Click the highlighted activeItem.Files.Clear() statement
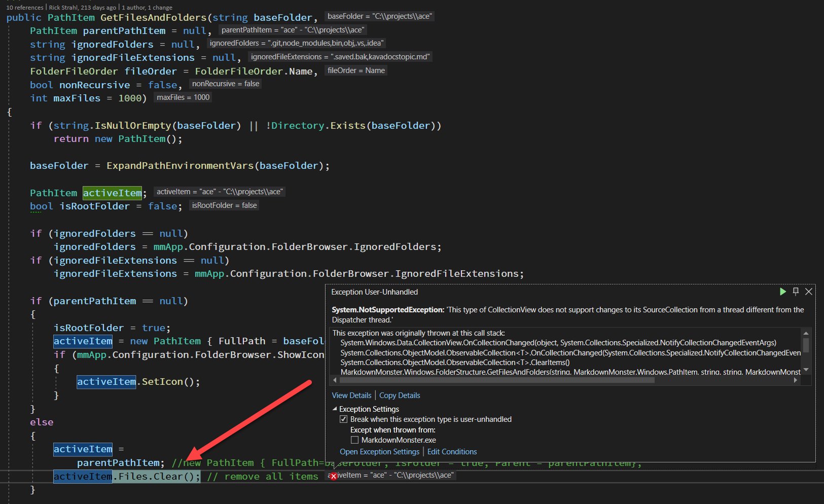The width and height of the screenshot is (824, 504). click(127, 477)
